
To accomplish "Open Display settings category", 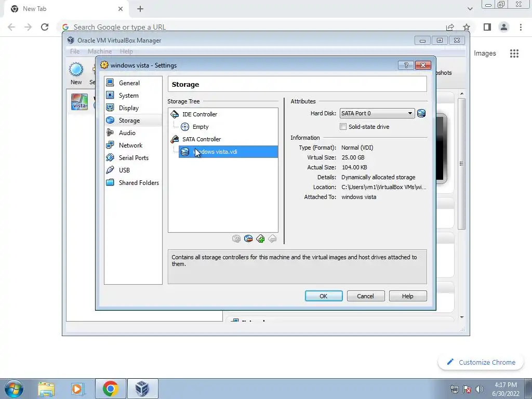I will click(x=133, y=108).
